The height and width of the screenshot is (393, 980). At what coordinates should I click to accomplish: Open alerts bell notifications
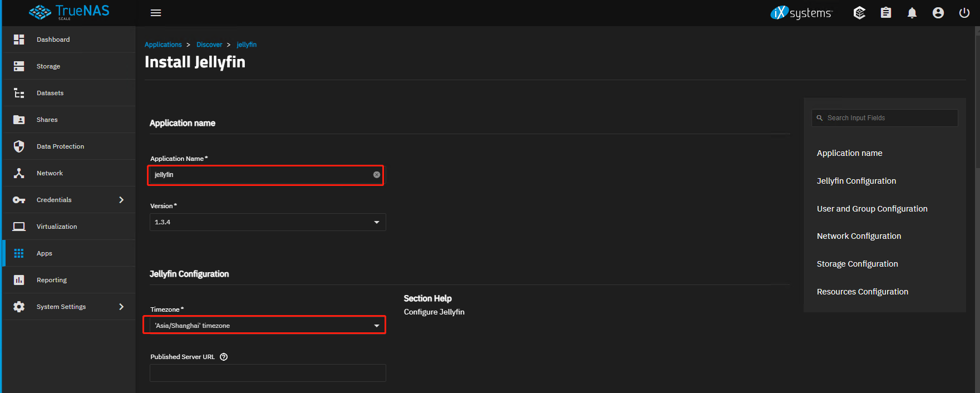[912, 13]
